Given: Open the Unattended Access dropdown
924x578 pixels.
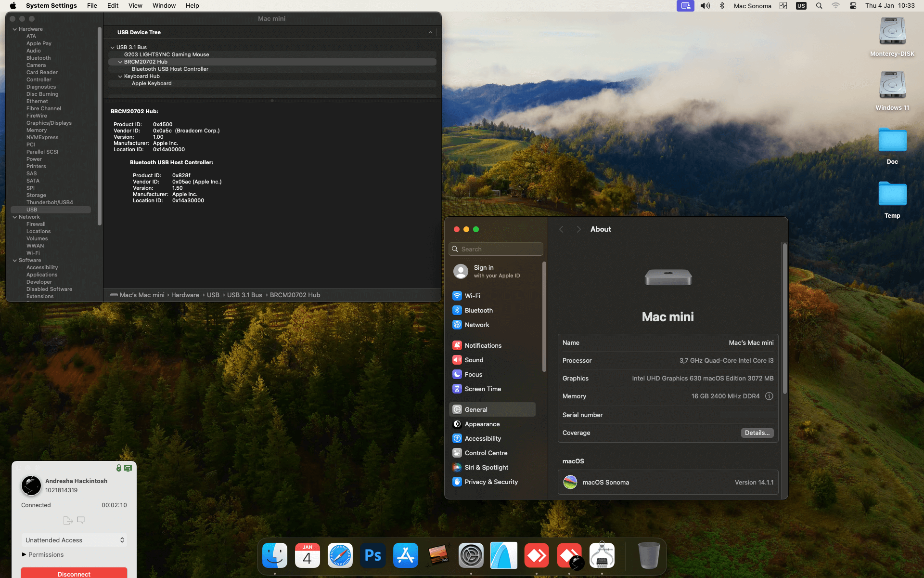Looking at the screenshot, I should [74, 540].
